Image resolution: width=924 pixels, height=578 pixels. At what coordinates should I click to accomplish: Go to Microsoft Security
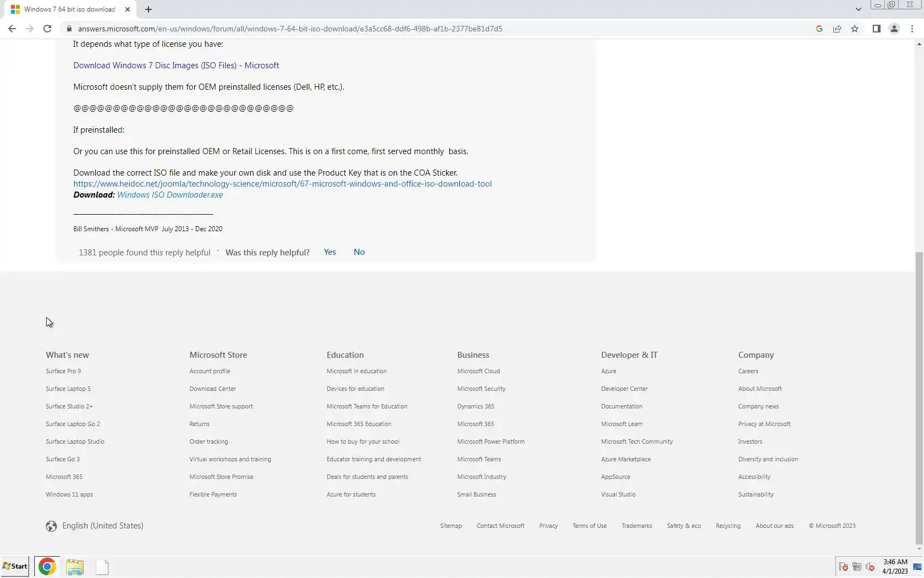(481, 389)
